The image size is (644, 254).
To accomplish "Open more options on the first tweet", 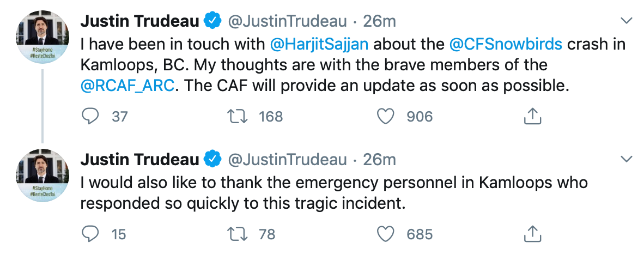I will 627,21.
